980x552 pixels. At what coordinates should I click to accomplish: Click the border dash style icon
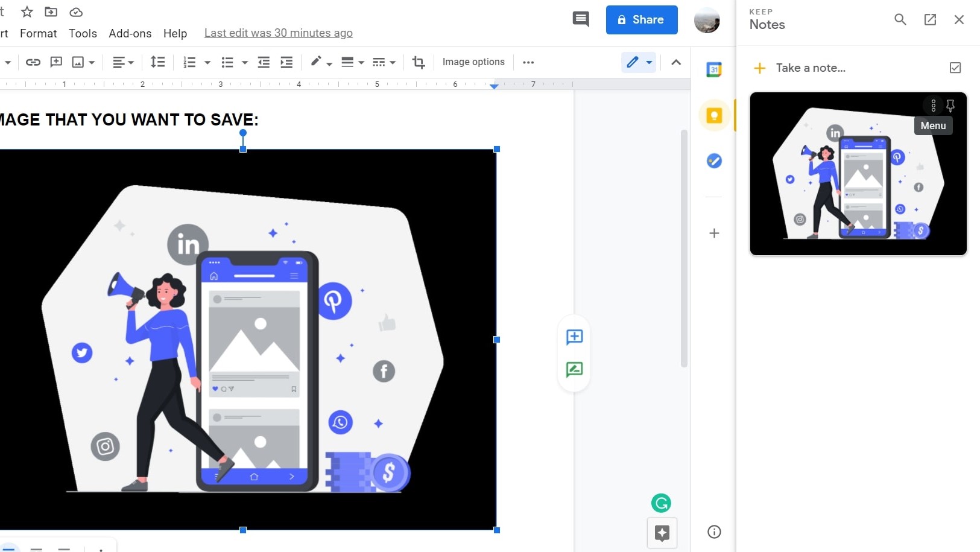tap(379, 62)
